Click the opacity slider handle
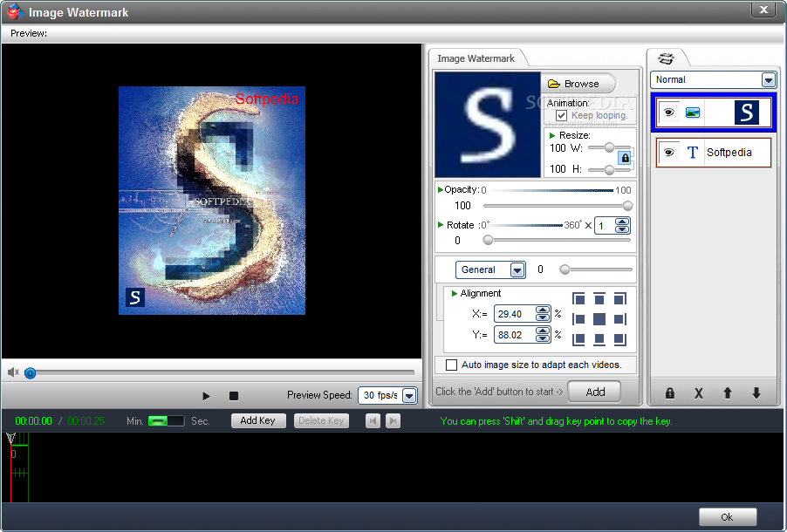 [x=627, y=206]
